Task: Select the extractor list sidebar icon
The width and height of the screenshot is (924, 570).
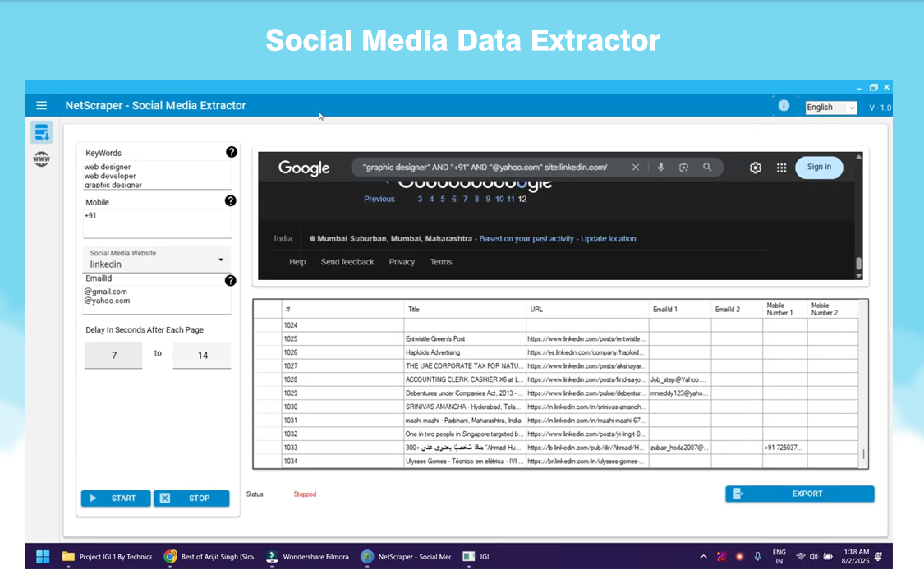Action: (x=41, y=132)
